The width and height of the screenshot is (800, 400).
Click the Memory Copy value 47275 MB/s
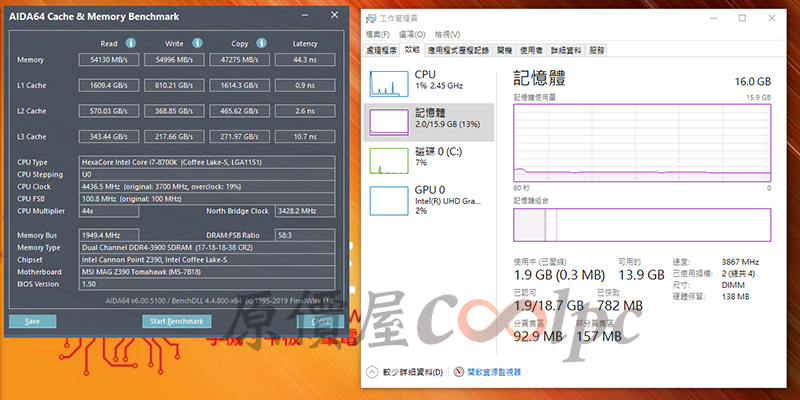[240, 60]
